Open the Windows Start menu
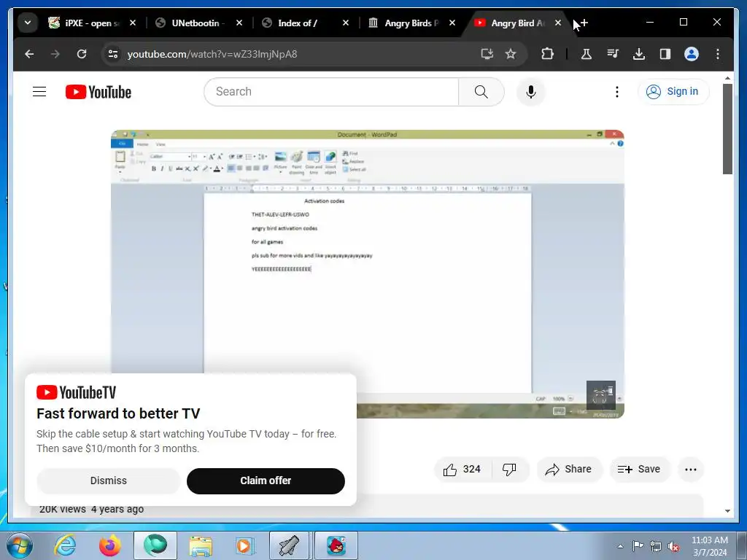 click(20, 545)
